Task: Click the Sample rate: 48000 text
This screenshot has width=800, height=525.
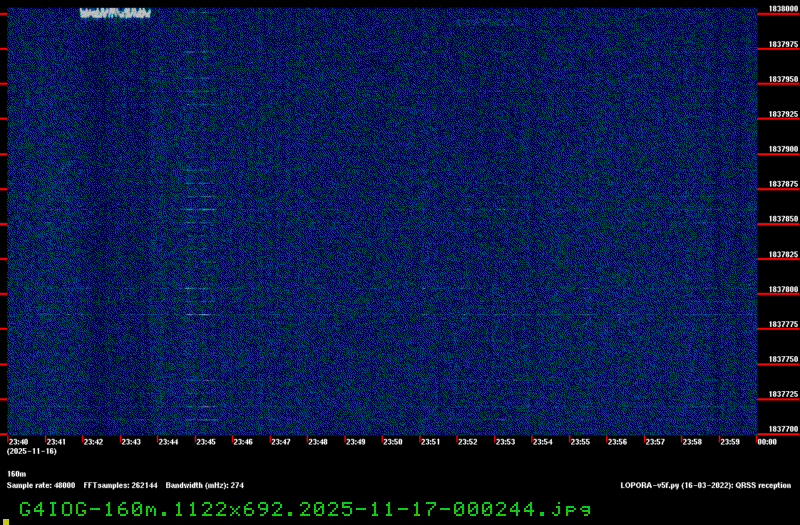Action: point(41,484)
